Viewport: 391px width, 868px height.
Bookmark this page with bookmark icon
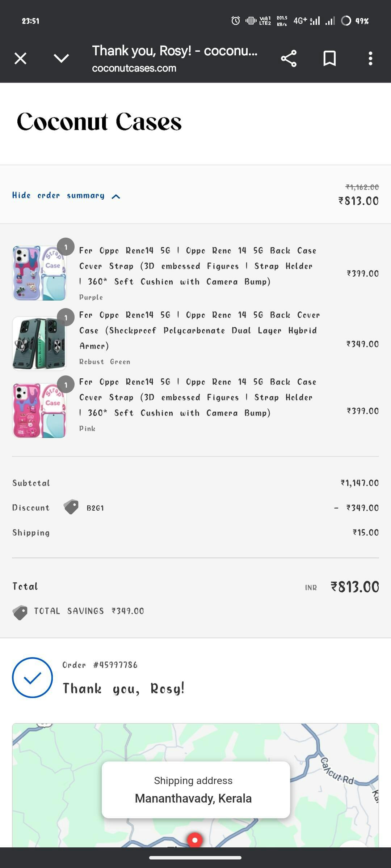[329, 58]
